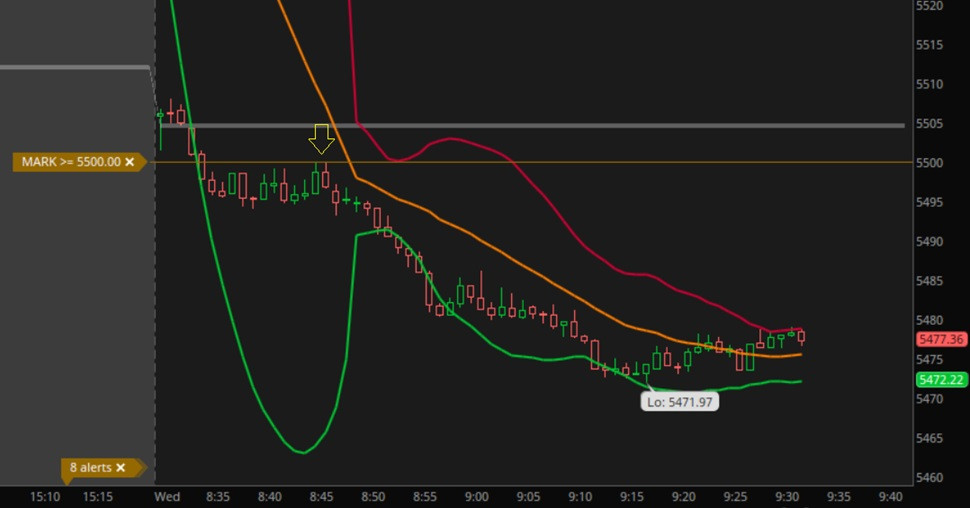Click the 5515 price axis label
The width and height of the screenshot is (970, 508).
929,45
